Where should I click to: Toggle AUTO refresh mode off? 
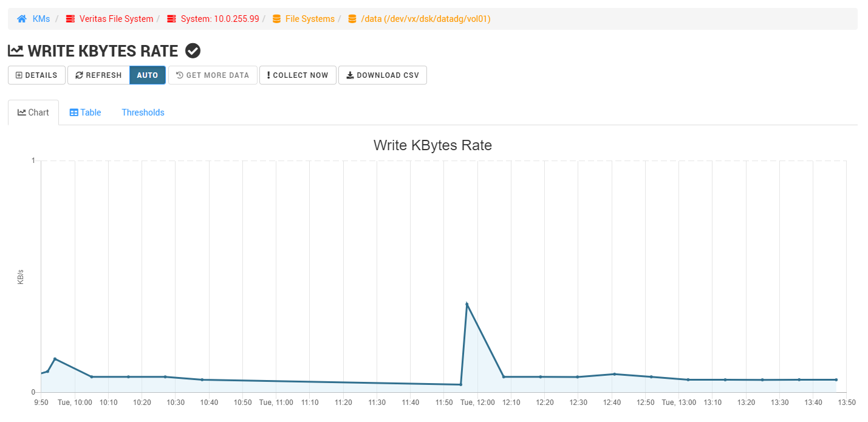pos(147,75)
